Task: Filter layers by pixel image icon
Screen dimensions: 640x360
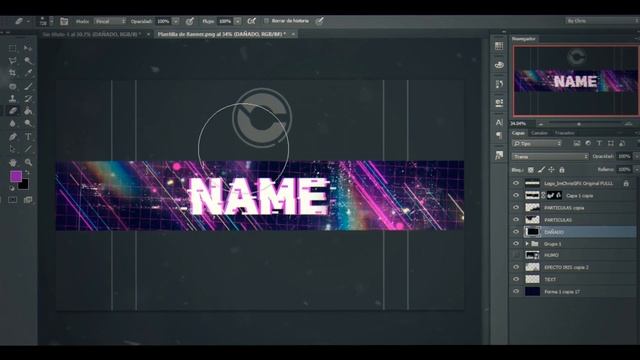Action: [x=577, y=143]
